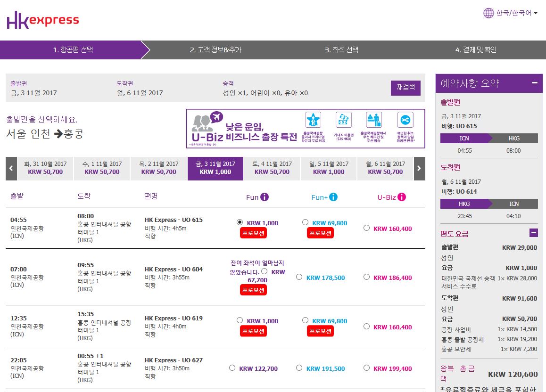
Task: Show later dates with right arrow
Action: tap(419, 168)
